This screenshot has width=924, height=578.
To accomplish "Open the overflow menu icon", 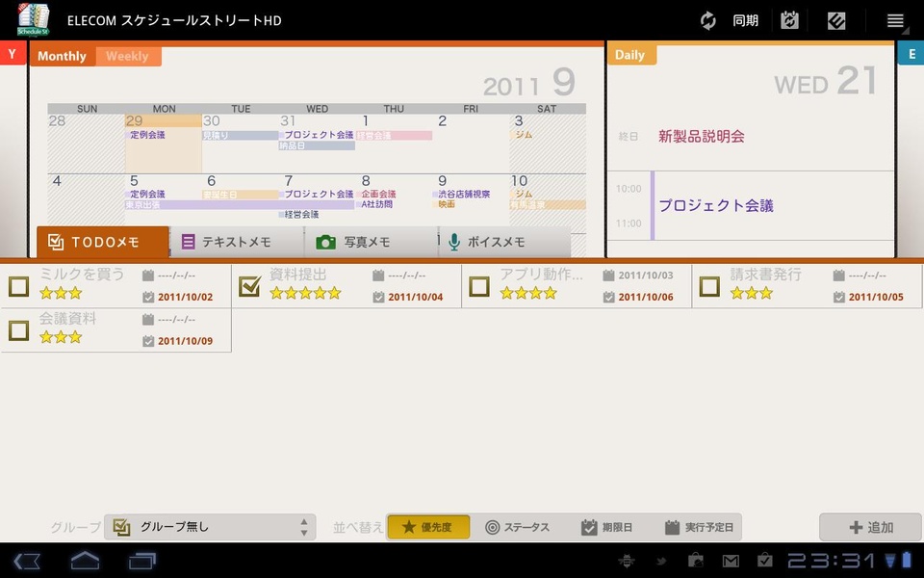I will tap(895, 20).
